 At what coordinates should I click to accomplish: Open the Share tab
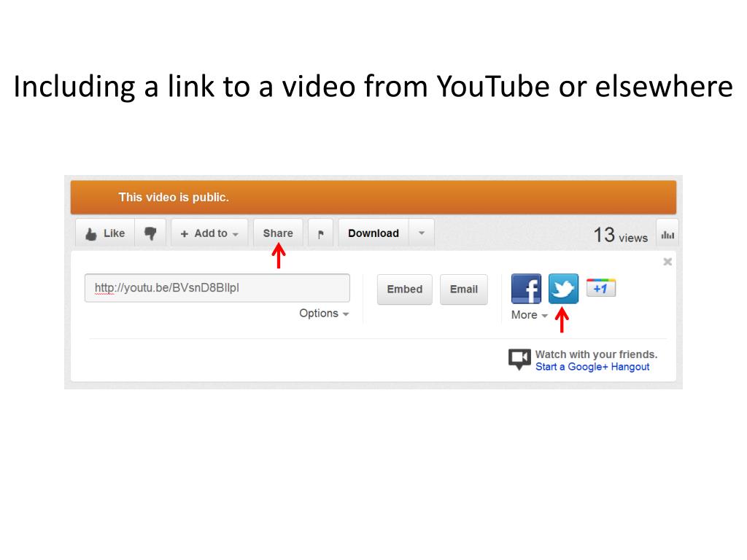pyautogui.click(x=278, y=233)
